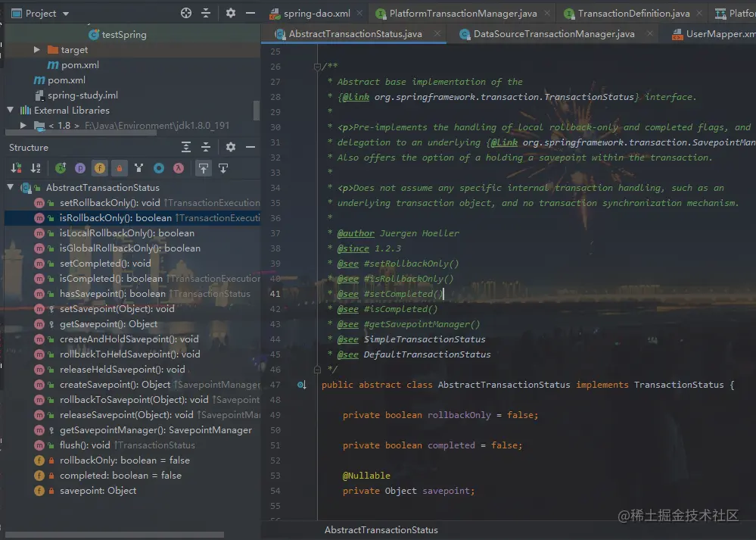
Task: Click line number 41 in the gutter
Action: tap(275, 294)
